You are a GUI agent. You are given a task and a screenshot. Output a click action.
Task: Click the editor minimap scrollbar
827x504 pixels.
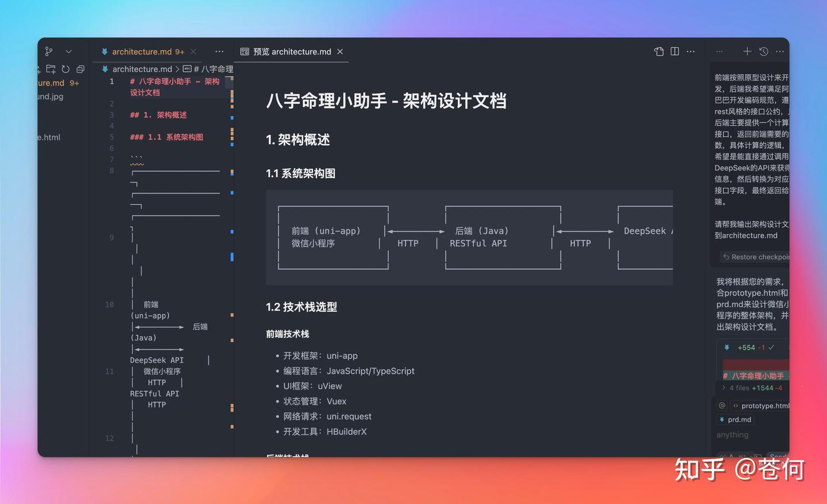point(232,257)
